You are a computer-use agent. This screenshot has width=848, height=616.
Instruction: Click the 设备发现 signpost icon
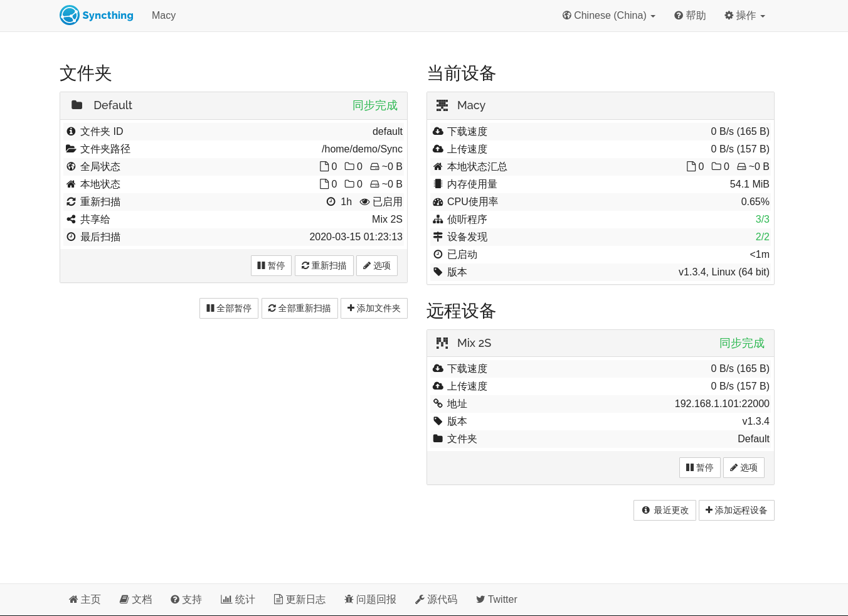[x=438, y=236]
